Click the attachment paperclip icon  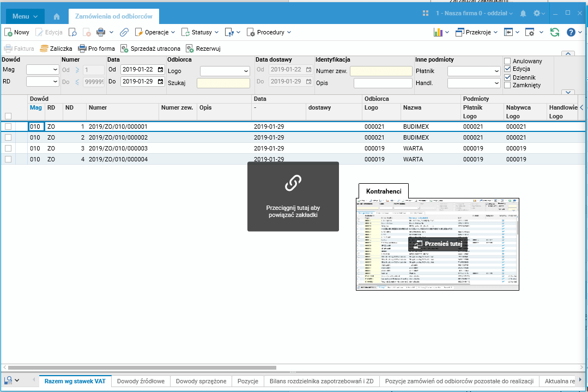124,32
